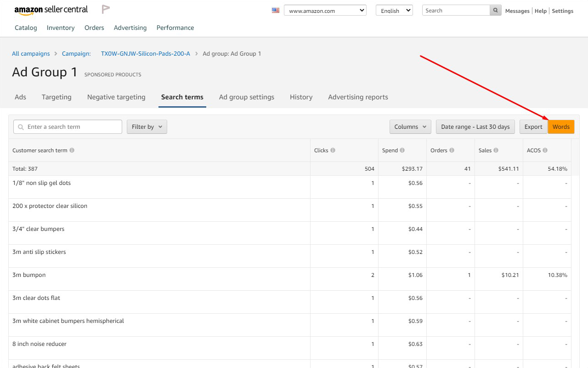Open the www.amazon.com marketplace dropdown
The width and height of the screenshot is (588, 368).
[x=325, y=10]
